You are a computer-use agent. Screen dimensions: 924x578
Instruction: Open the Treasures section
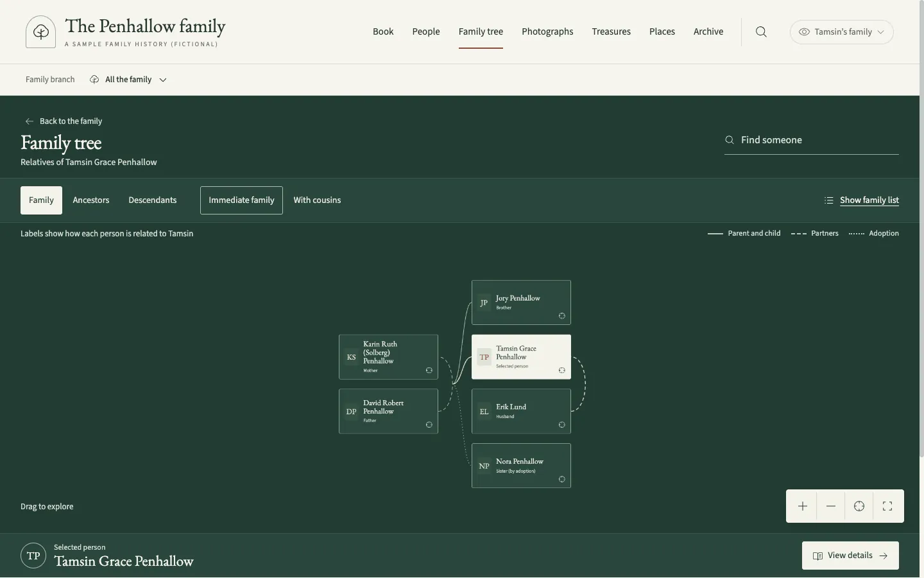tap(611, 31)
